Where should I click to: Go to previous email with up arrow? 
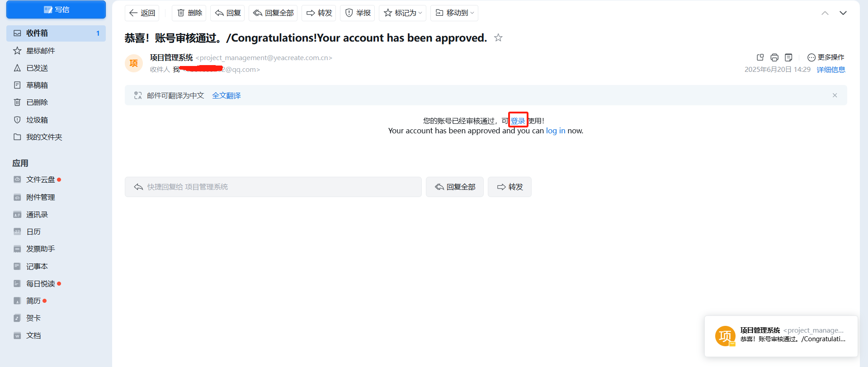coord(825,13)
